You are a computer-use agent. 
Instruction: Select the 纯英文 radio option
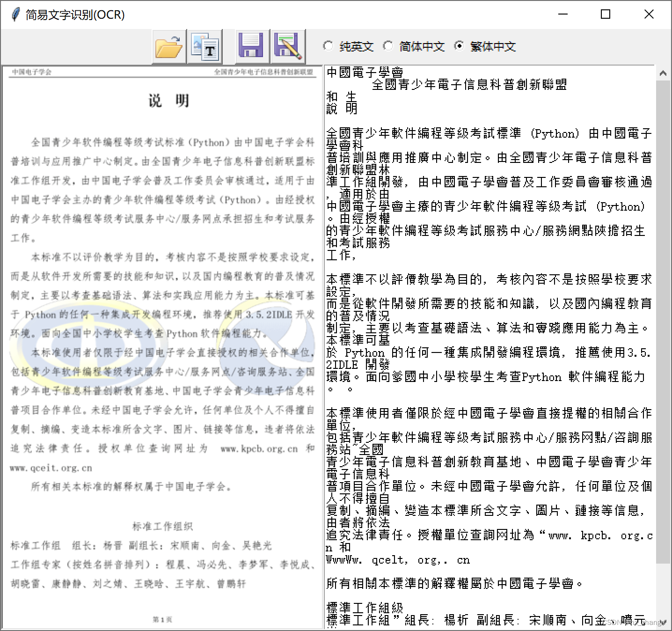tap(349, 46)
